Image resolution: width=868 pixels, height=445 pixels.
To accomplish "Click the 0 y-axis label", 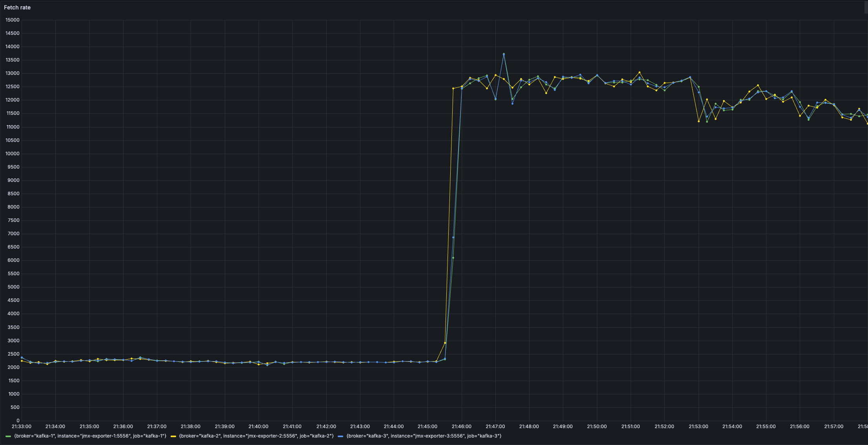I will (18, 421).
